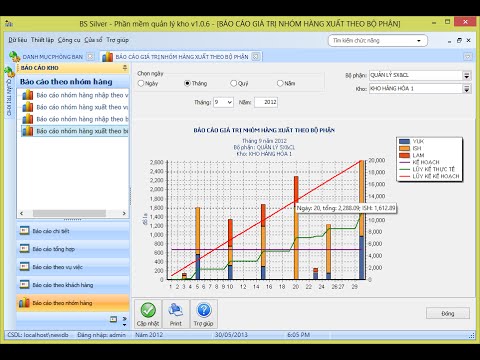Open the Thiết lập menu
This screenshot has width=480, height=360.
click(42, 40)
